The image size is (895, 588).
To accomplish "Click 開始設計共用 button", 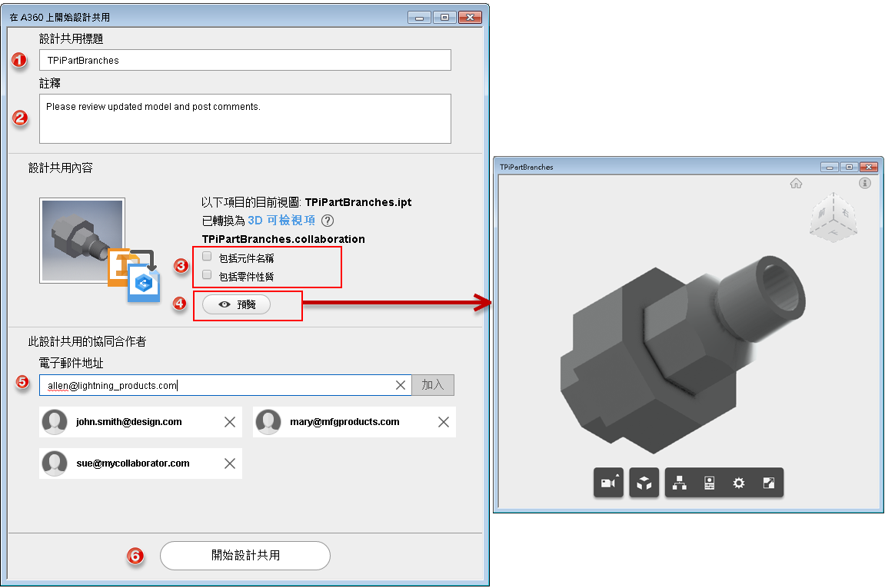I will pos(245,556).
